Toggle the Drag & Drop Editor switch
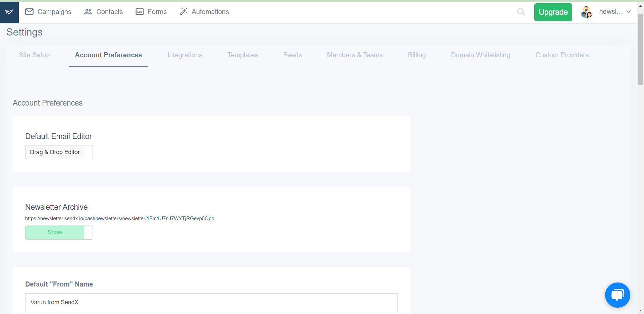This screenshot has width=644, height=314. 59,152
